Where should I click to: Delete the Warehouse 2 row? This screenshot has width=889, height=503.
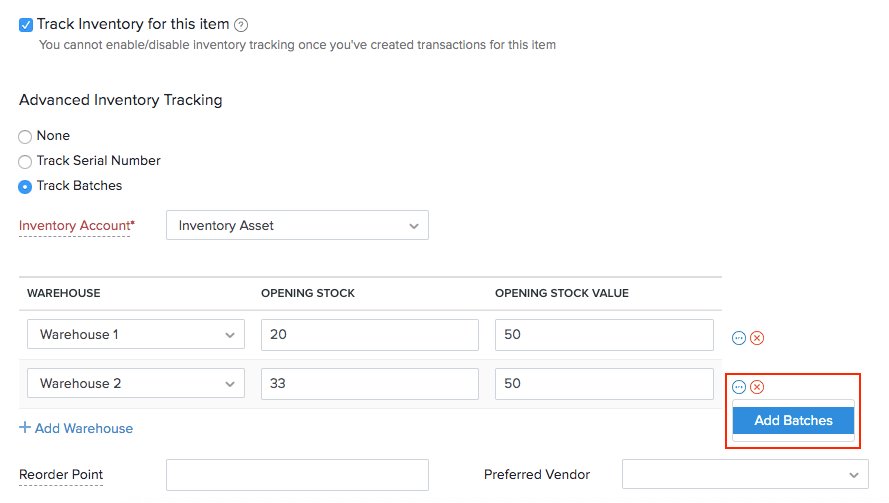point(757,387)
